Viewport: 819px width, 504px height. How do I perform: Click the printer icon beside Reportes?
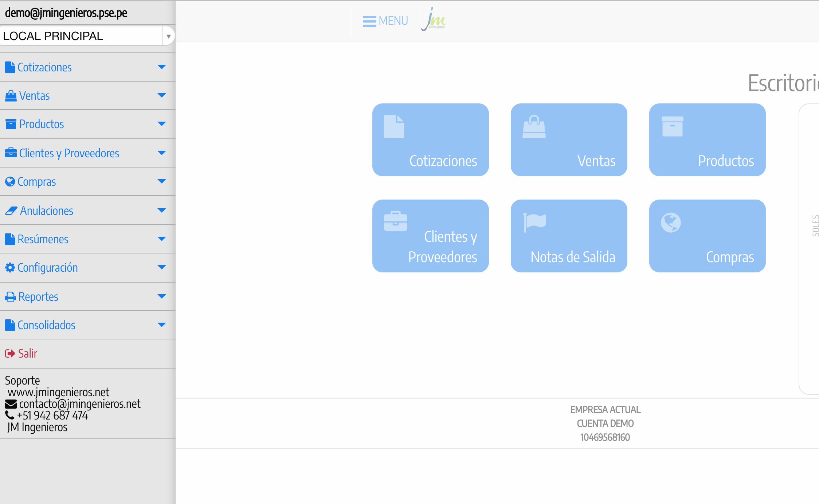tap(10, 297)
